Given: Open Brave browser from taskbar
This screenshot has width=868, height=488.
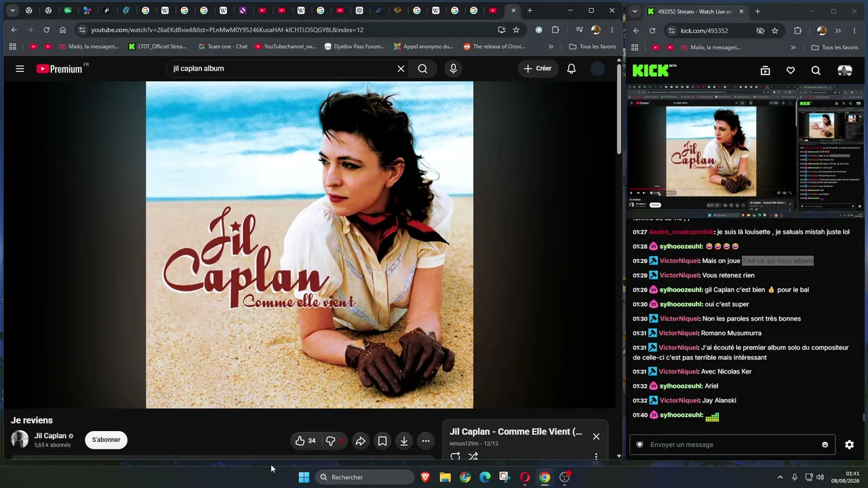Looking at the screenshot, I should (425, 477).
